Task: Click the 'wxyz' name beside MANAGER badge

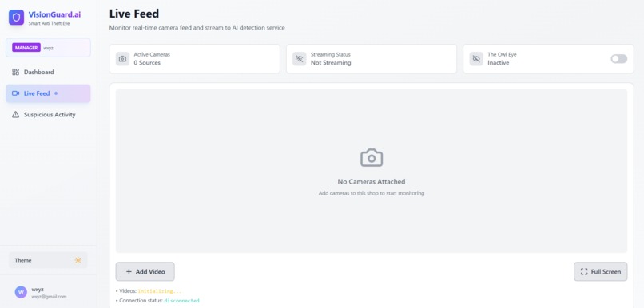Action: 48,48
